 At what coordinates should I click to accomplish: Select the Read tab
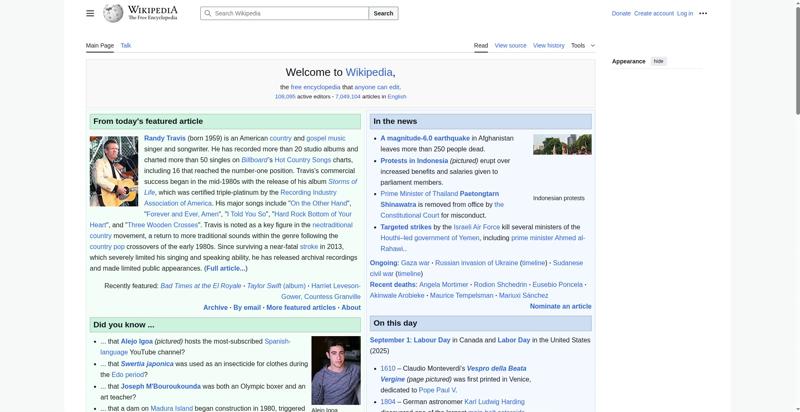(481, 45)
